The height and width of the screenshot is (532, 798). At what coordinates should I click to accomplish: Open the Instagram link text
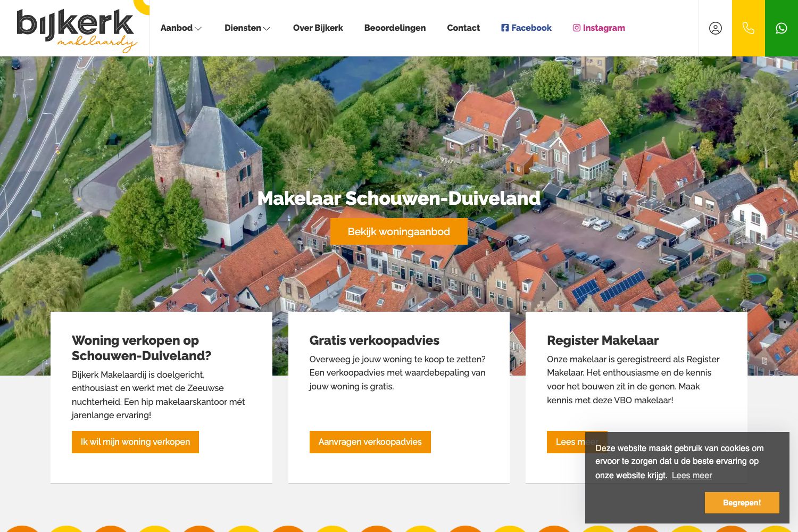pos(604,28)
